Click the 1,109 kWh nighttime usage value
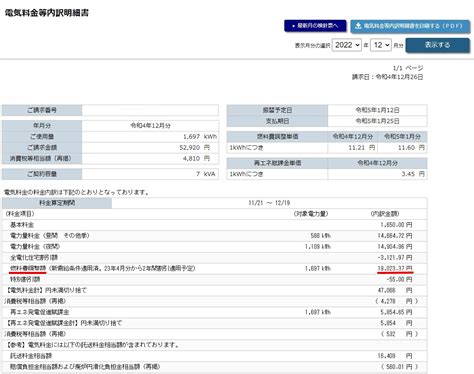Image resolution: width=474 pixels, height=374 pixels. (x=318, y=247)
